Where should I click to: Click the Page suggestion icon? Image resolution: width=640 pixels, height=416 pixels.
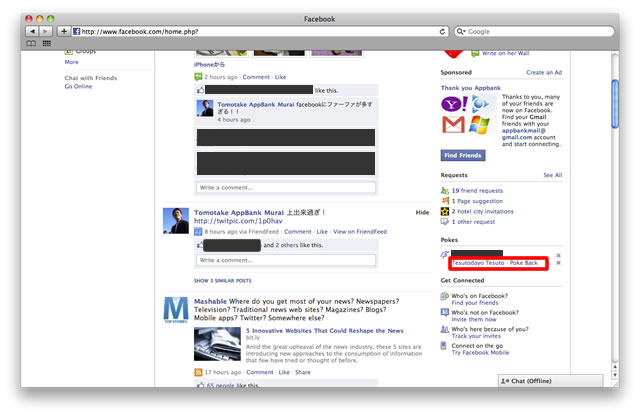pyautogui.click(x=444, y=201)
